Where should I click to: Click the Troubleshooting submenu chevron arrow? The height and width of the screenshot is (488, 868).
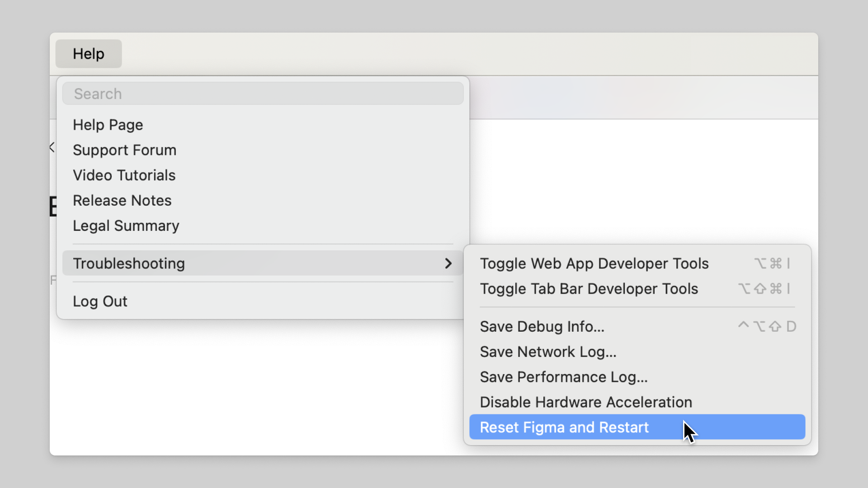[448, 263]
